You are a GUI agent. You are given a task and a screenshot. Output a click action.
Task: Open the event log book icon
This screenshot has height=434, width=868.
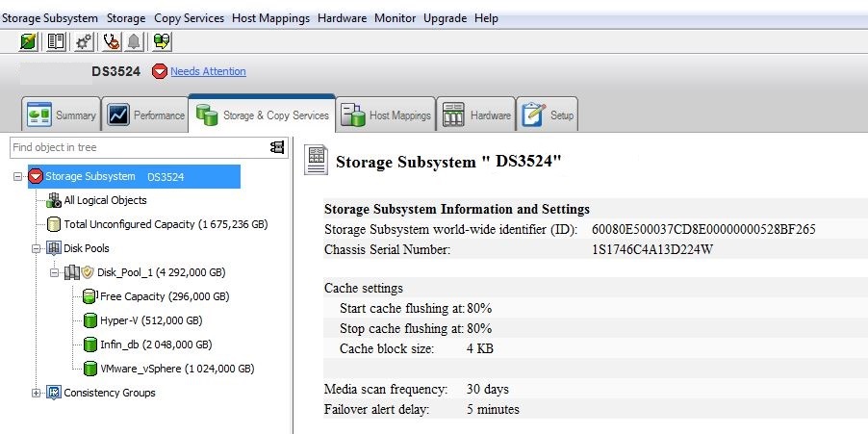coord(57,41)
